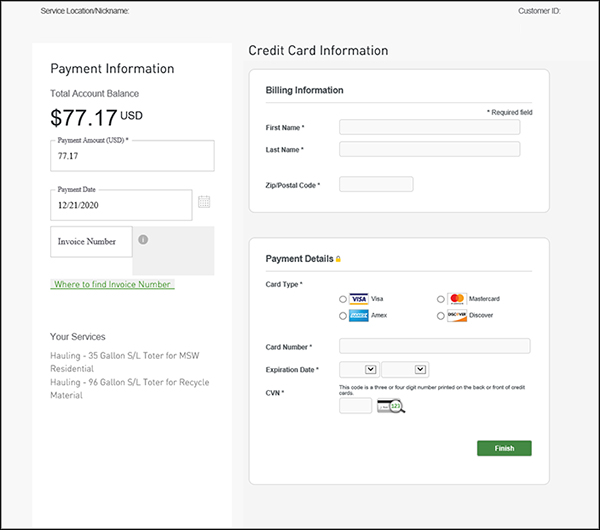Choose the Discover radio button
600x530 pixels.
(x=441, y=316)
